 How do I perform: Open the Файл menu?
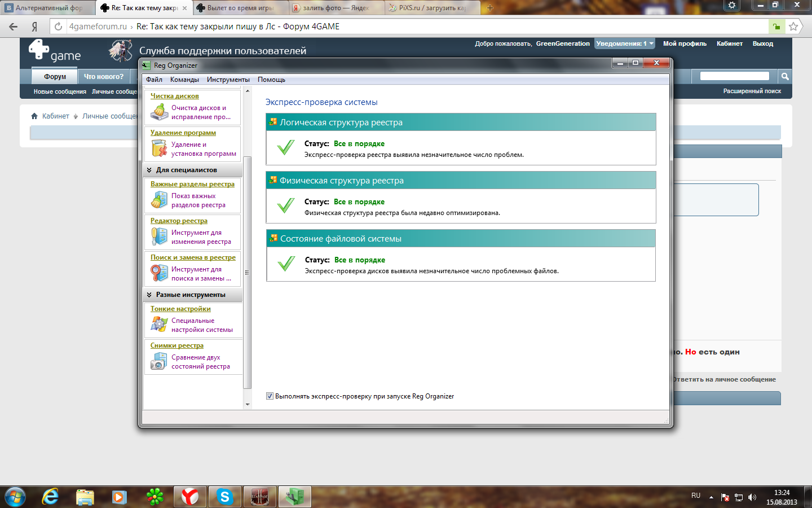[x=154, y=80]
